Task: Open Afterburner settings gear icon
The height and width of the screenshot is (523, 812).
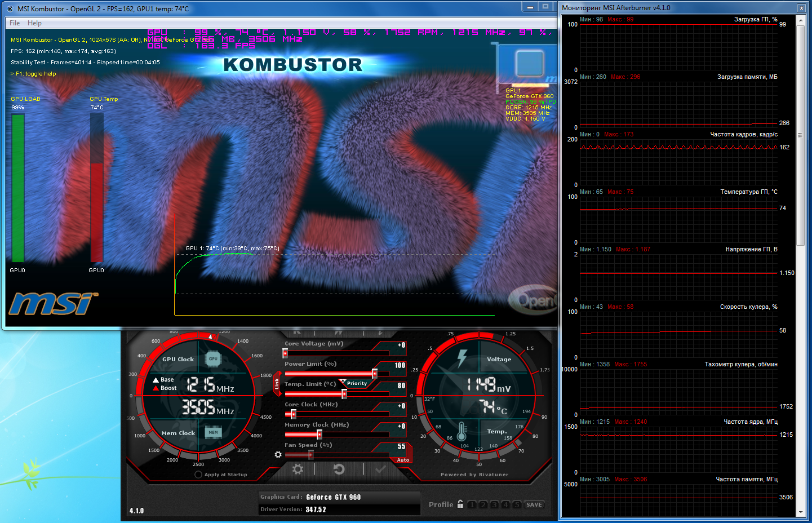Action: click(298, 469)
